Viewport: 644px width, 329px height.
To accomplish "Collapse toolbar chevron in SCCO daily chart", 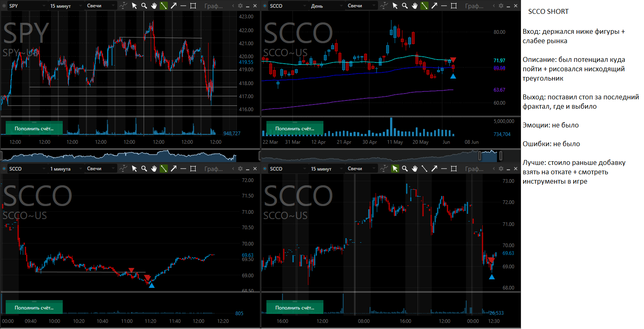I will click(x=494, y=6).
